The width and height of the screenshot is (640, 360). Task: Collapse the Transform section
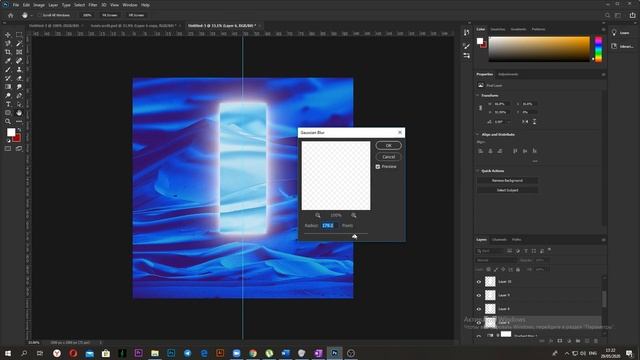coord(478,96)
